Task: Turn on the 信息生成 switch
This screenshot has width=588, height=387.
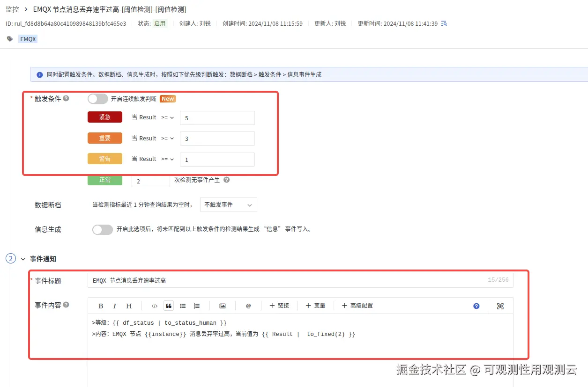Action: 103,230
